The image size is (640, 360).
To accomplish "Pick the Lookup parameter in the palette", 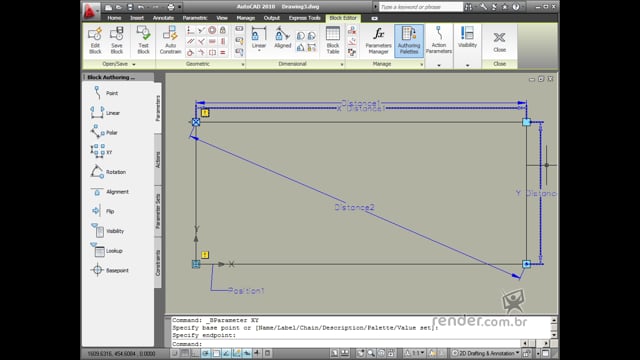I will click(x=107, y=251).
